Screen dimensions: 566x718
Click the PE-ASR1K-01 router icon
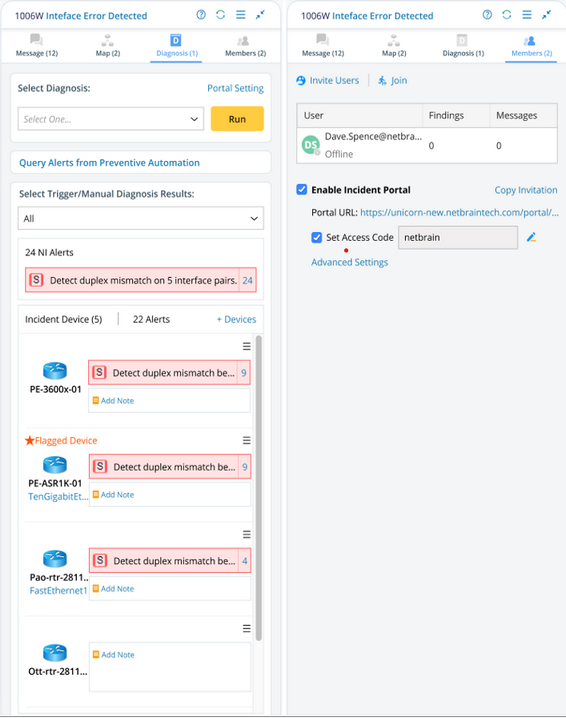(x=55, y=465)
